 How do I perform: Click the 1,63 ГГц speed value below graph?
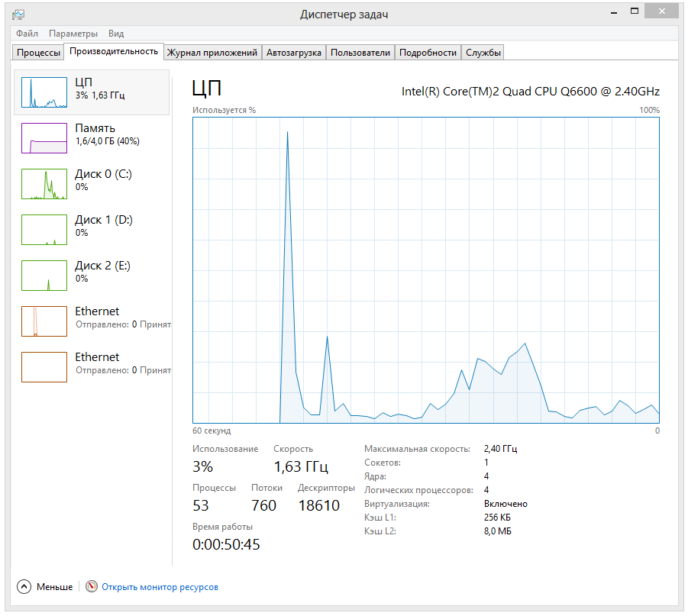click(x=301, y=467)
